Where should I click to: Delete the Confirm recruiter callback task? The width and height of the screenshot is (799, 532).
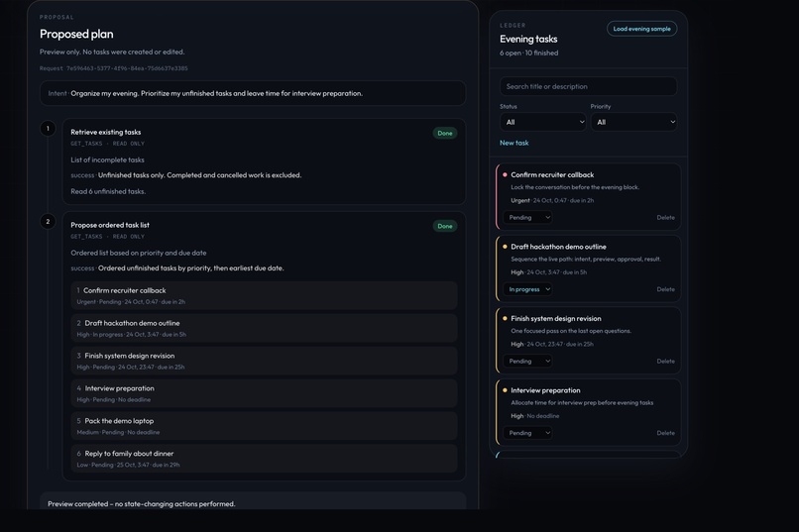[x=665, y=217]
